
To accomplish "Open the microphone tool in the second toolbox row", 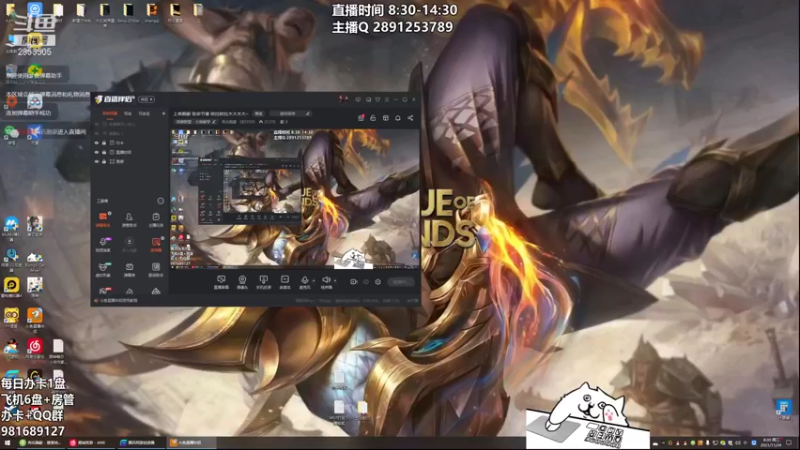I will point(103,244).
